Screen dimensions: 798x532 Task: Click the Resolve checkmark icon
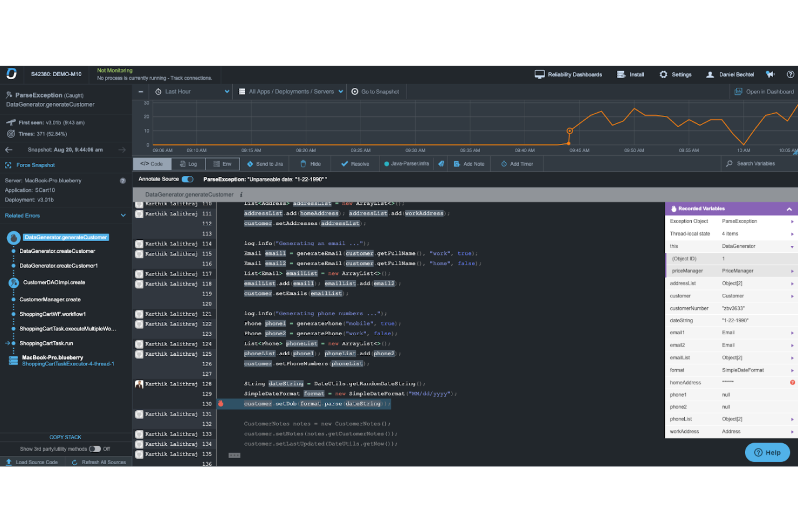coord(344,163)
